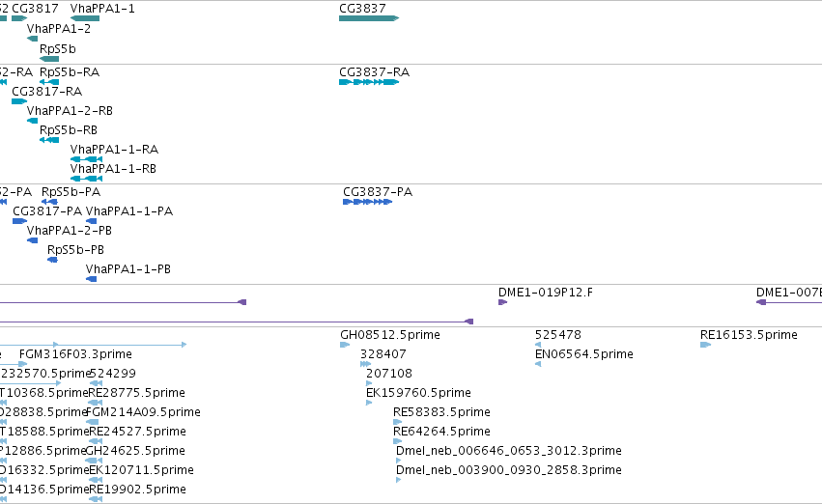Click the EN06564.5prime EST label
The height and width of the screenshot is (504, 822).
(584, 354)
